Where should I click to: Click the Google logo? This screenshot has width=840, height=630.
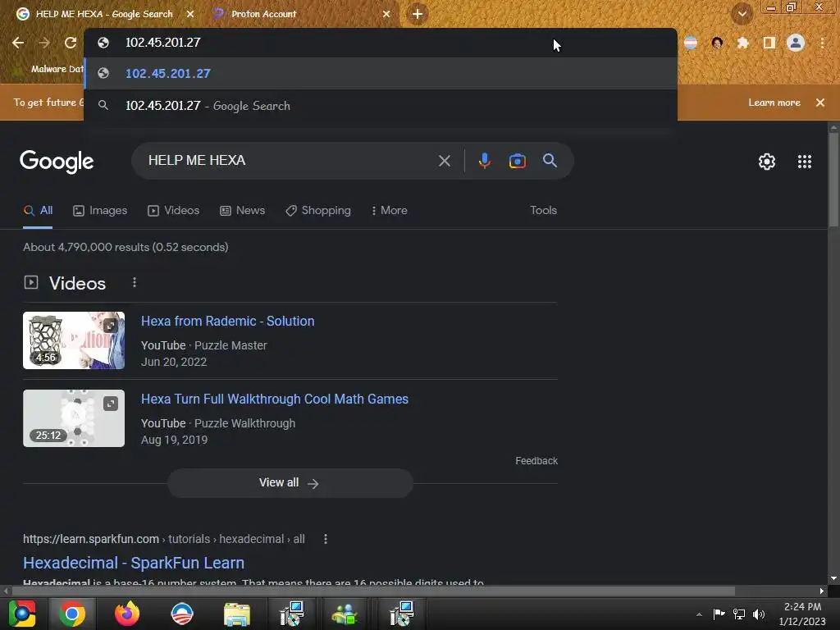(57, 162)
